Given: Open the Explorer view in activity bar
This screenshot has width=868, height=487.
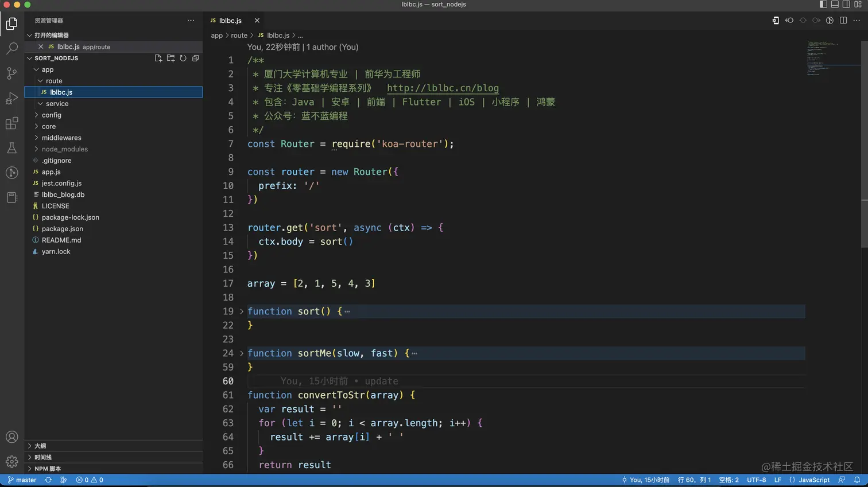Looking at the screenshot, I should [x=11, y=24].
